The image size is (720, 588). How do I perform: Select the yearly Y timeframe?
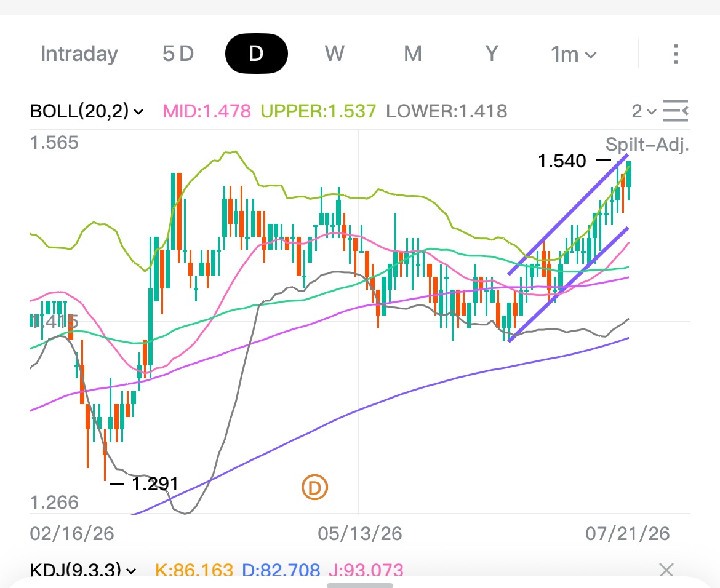491,54
